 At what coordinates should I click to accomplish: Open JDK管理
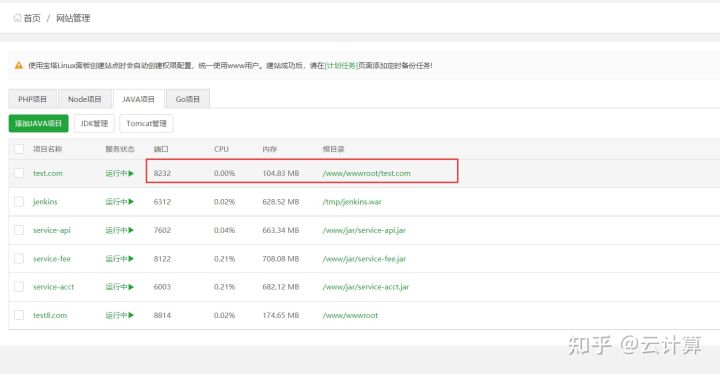click(94, 123)
